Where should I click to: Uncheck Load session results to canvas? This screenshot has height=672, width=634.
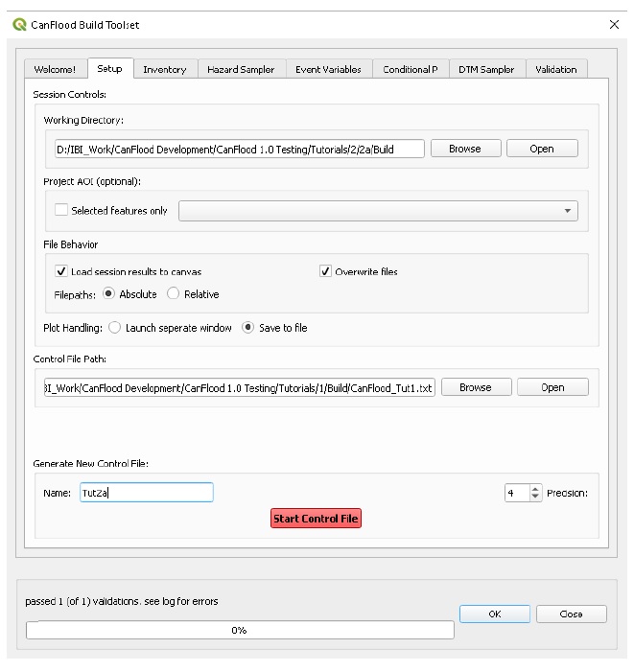click(61, 271)
